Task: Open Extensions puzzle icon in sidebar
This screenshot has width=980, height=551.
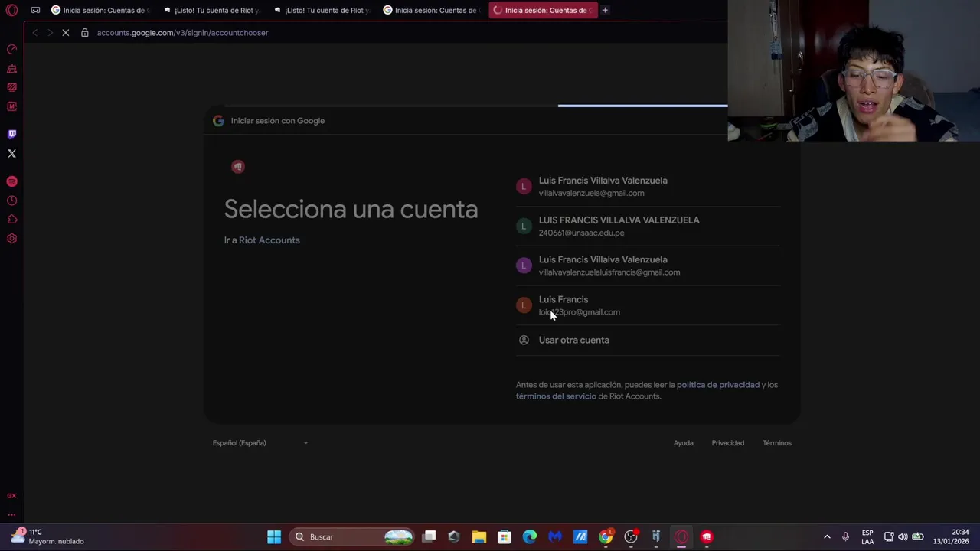Action: pos(11,220)
